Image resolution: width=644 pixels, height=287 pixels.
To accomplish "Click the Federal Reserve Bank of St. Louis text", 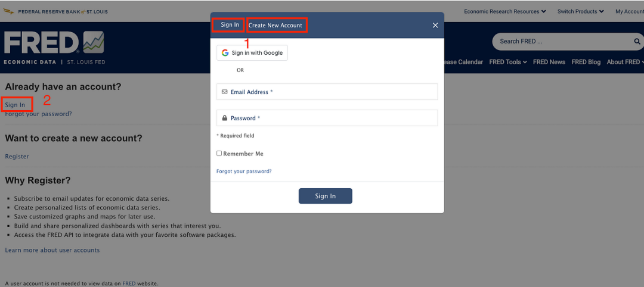I will 63,11.
